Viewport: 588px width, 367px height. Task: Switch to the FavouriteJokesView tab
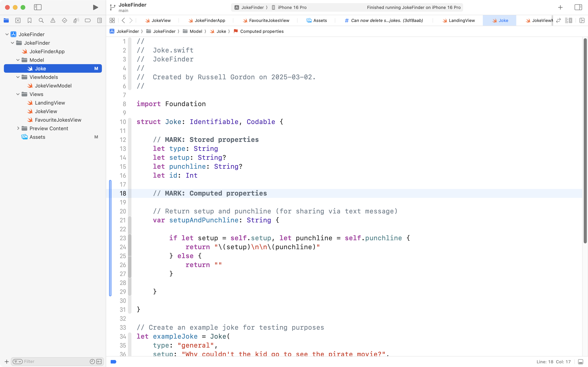pos(269,20)
